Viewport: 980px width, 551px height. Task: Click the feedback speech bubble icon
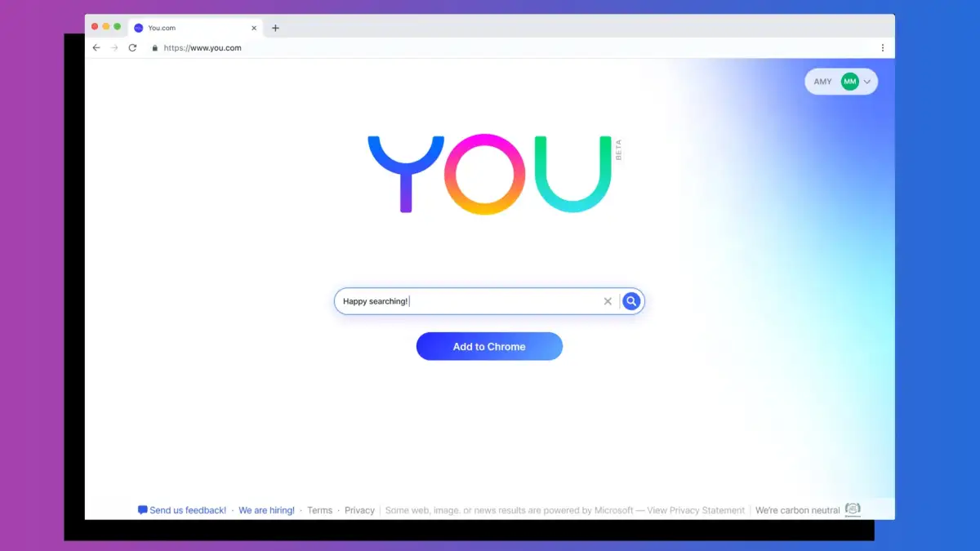[143, 510]
